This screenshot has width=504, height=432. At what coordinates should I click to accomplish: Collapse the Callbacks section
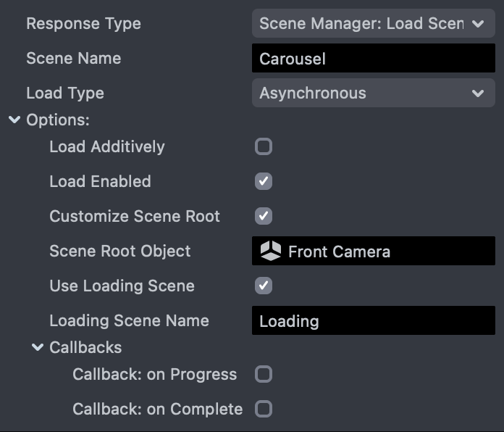(x=38, y=348)
